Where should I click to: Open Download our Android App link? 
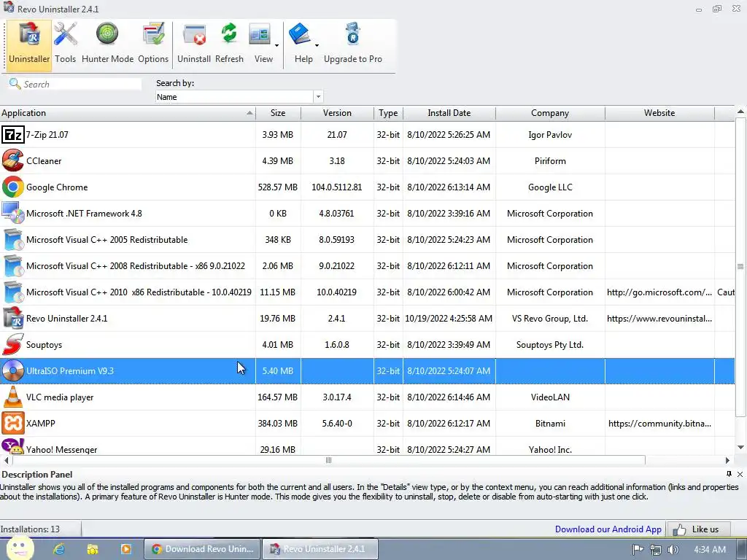coord(608,529)
